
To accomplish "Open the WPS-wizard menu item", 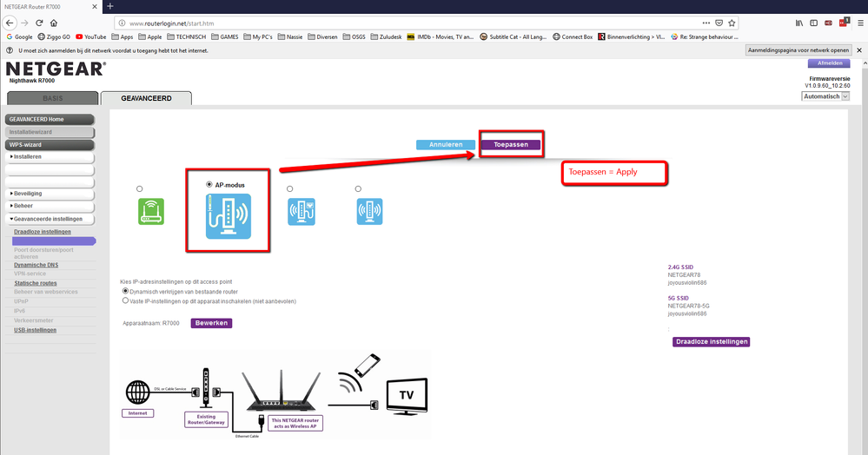I will pyautogui.click(x=50, y=144).
